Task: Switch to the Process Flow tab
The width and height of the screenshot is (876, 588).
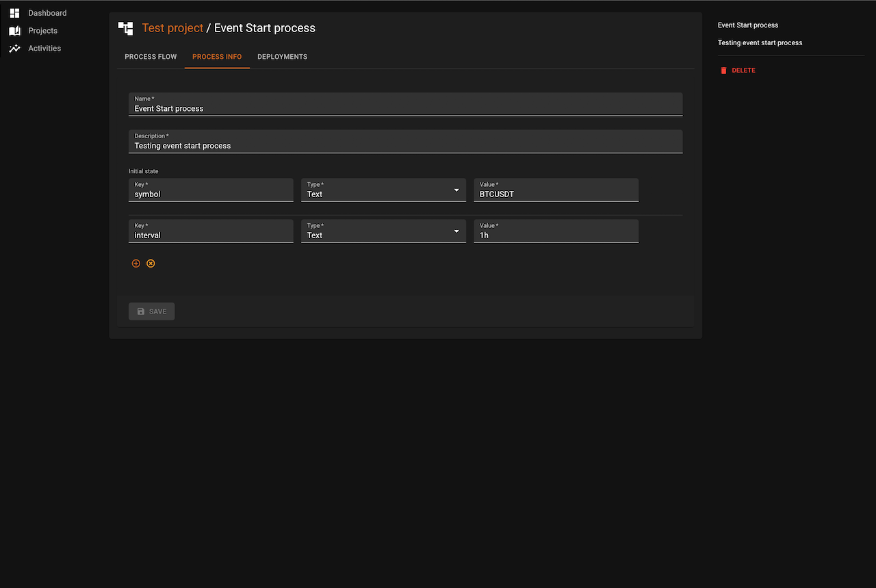Action: [151, 57]
